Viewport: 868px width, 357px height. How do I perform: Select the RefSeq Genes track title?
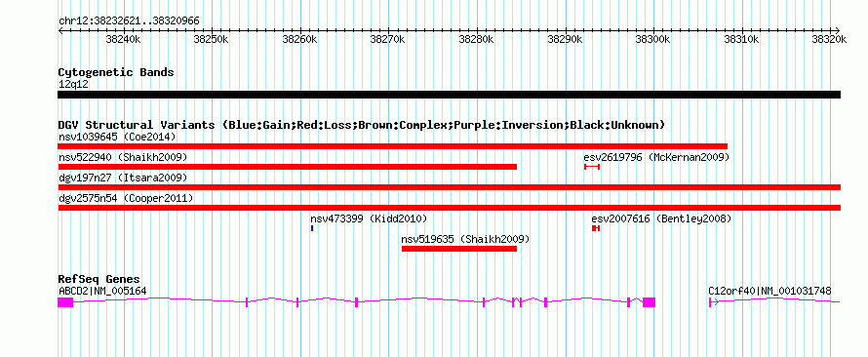pos(99,279)
